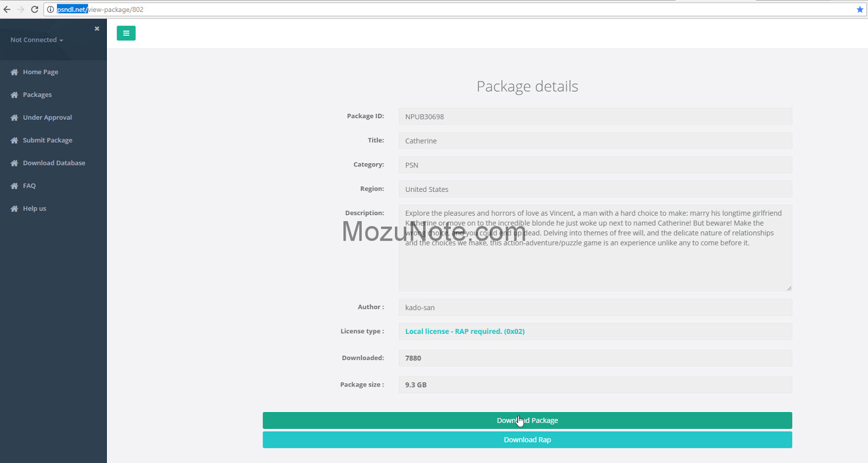The height and width of the screenshot is (463, 868).
Task: Click the browser back arrow icon
Action: point(7,9)
